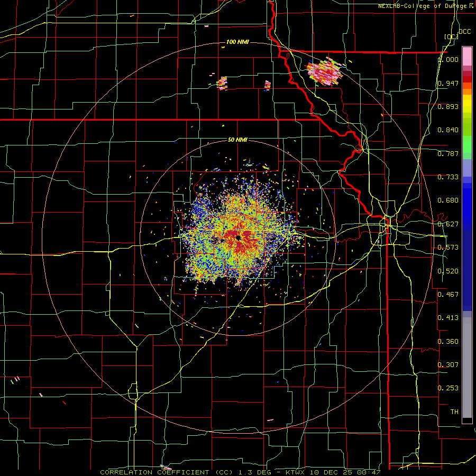Select the 0.947 scale value

coord(448,83)
